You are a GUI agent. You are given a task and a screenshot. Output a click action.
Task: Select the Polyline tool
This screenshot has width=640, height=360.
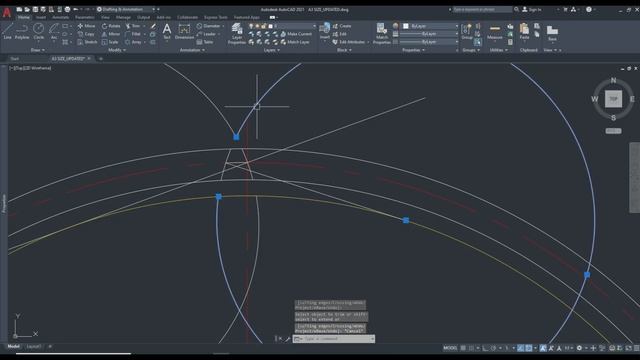coord(22,31)
